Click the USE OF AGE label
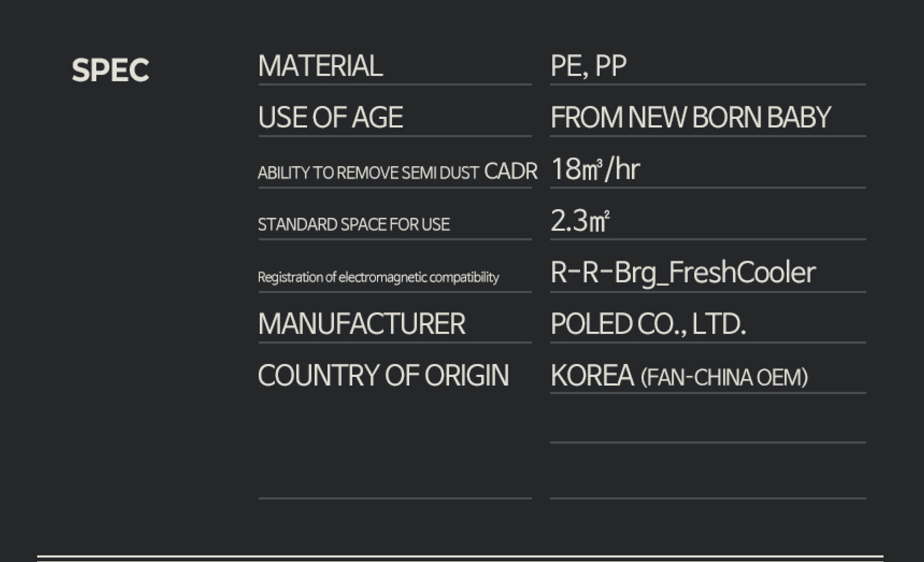This screenshot has height=562, width=924. 330,117
